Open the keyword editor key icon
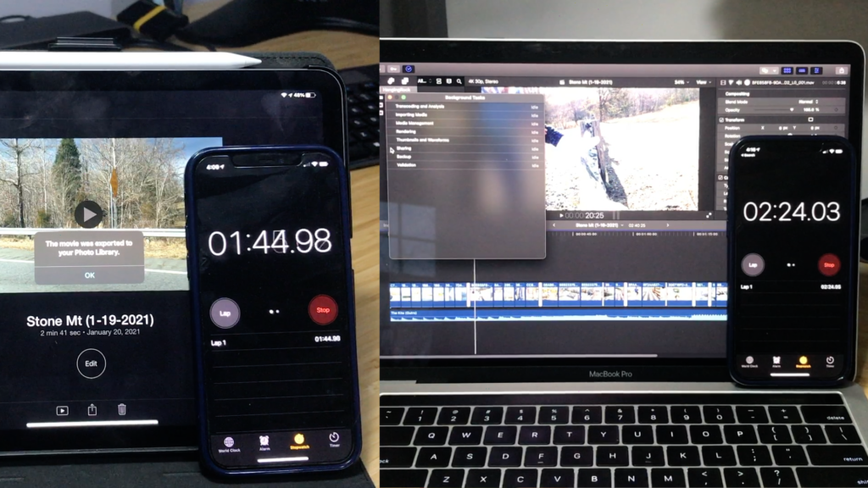Viewport: 868px width, 488px height. [393, 69]
